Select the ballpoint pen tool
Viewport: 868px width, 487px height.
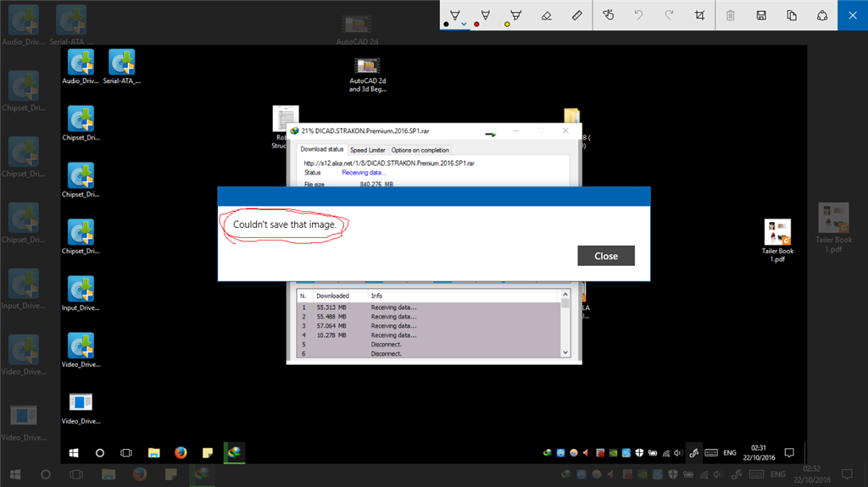(454, 15)
